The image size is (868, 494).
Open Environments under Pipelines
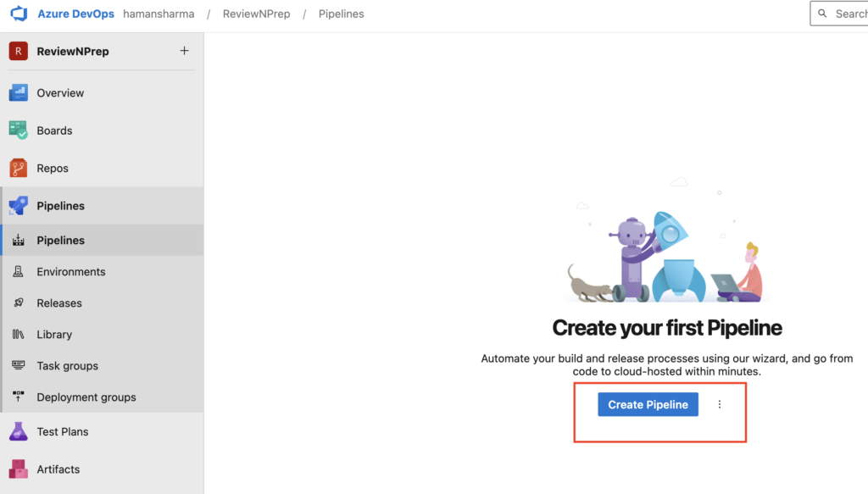coord(71,272)
